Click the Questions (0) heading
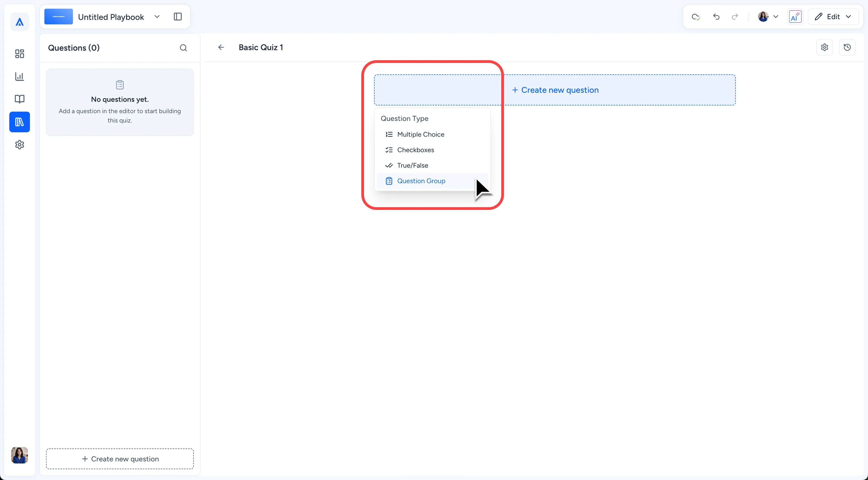 [x=74, y=48]
